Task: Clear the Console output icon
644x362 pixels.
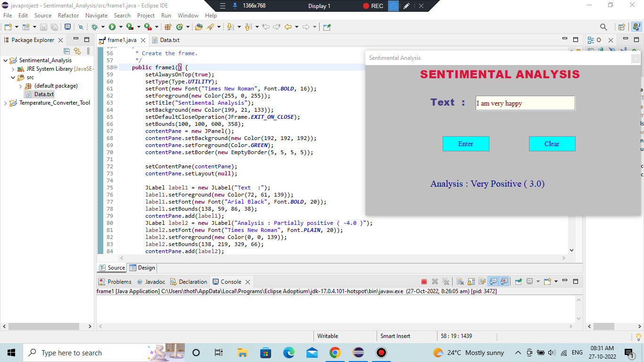Action: [460, 281]
